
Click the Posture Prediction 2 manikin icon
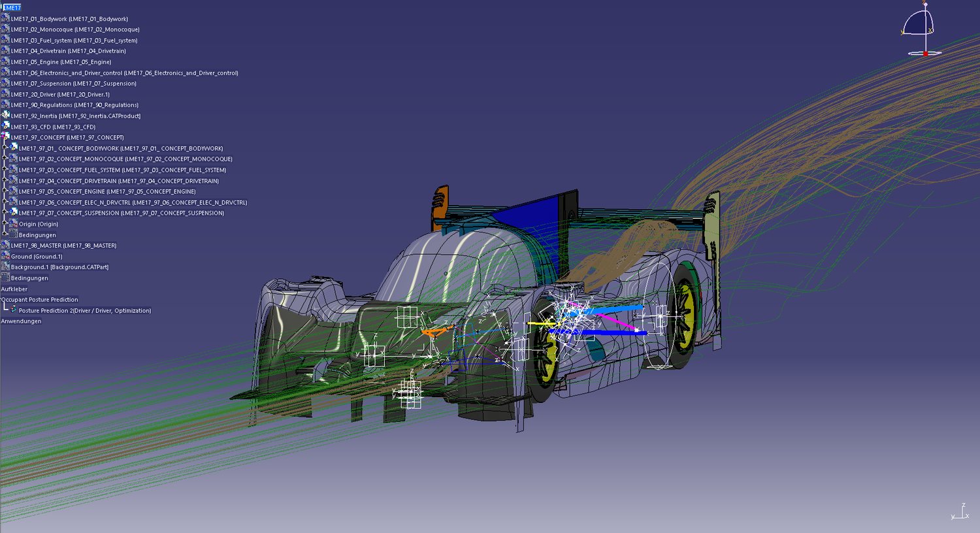(13, 310)
